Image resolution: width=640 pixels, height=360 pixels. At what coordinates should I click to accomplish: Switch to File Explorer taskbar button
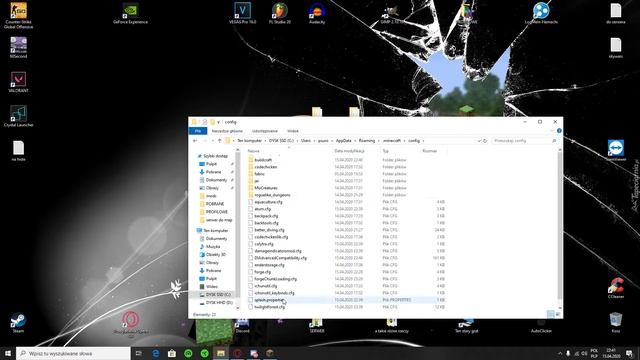pyautogui.click(x=221, y=353)
